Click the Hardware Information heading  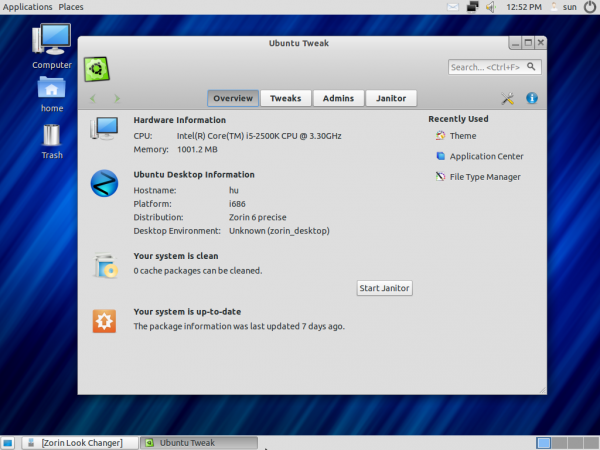(x=179, y=120)
